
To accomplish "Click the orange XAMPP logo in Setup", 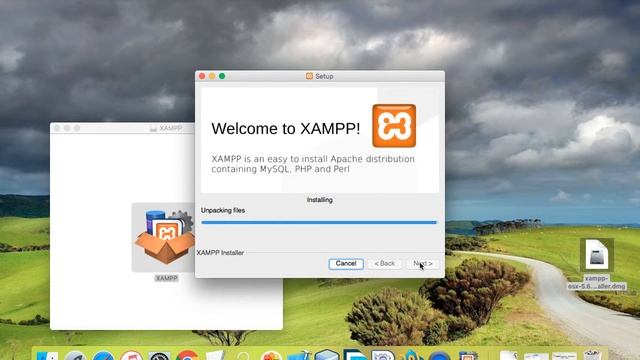I will coord(394,126).
